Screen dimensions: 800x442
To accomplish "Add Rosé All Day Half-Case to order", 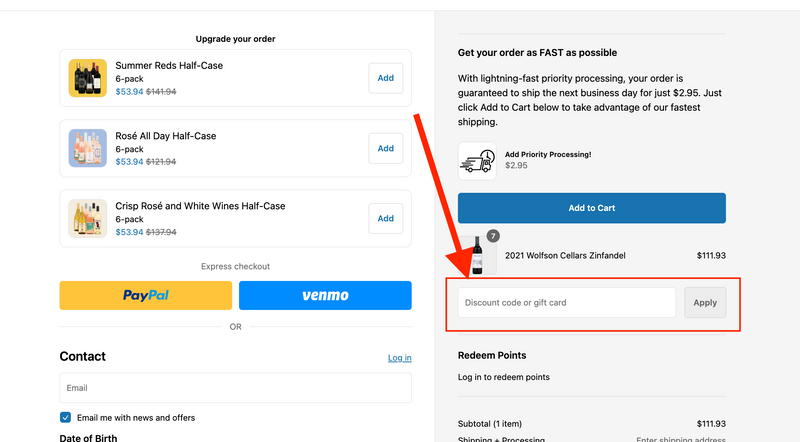I will (x=385, y=148).
